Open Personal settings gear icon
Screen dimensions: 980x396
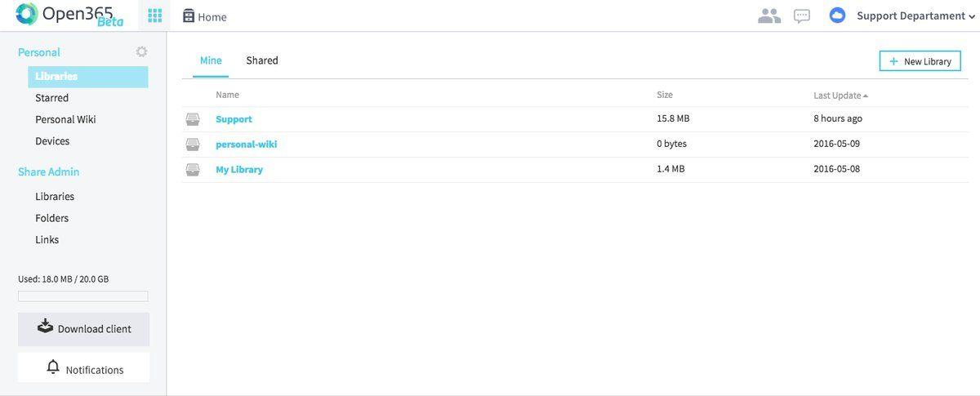coord(141,51)
